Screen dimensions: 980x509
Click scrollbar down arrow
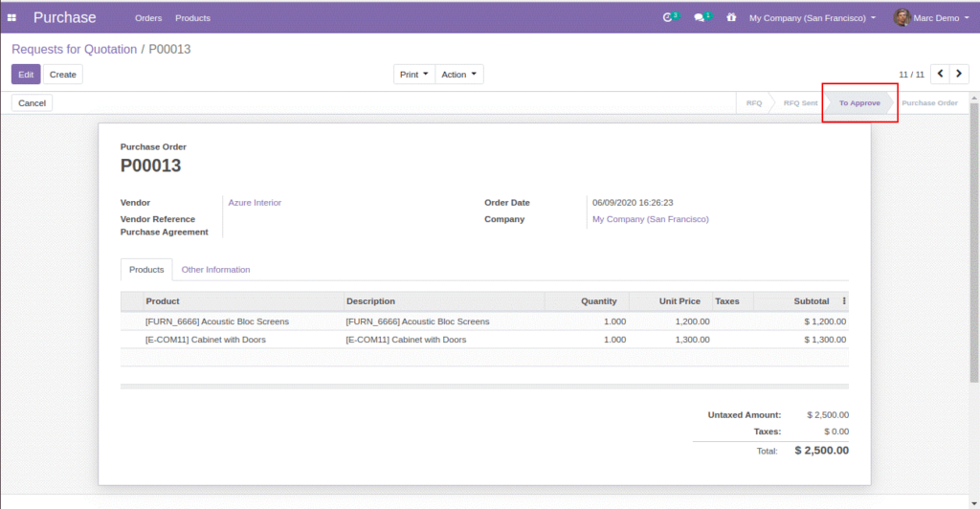[973, 503]
